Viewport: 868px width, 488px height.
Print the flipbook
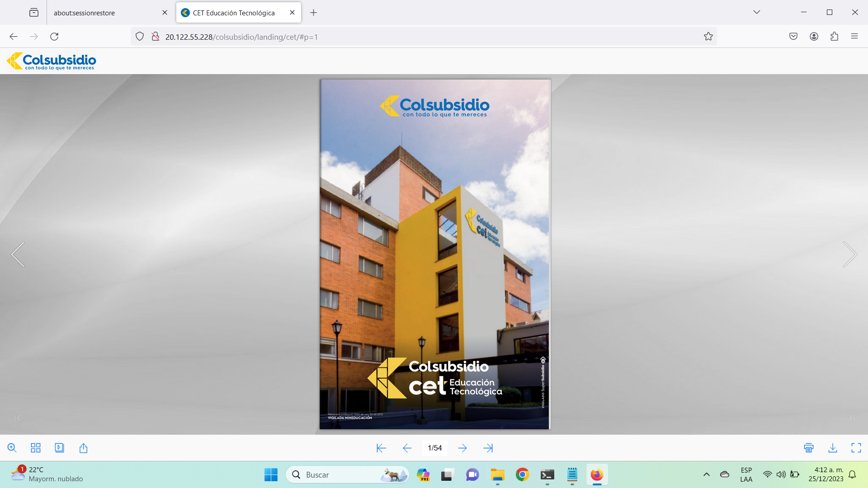809,448
